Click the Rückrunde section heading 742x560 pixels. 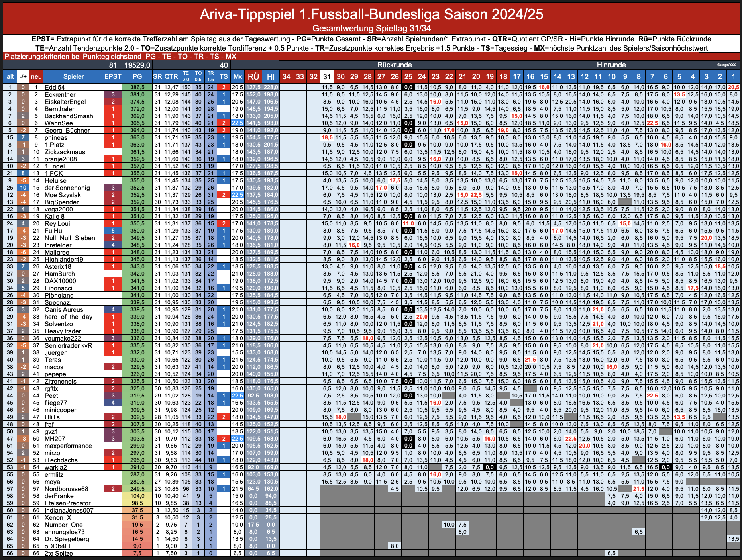(x=395, y=65)
